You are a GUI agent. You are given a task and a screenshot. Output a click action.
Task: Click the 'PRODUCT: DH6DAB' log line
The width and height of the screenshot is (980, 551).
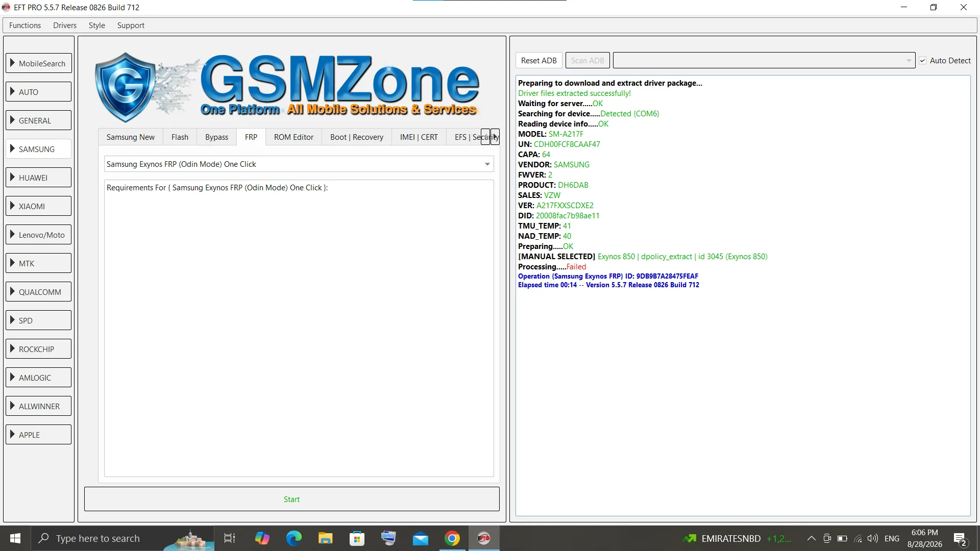click(553, 185)
